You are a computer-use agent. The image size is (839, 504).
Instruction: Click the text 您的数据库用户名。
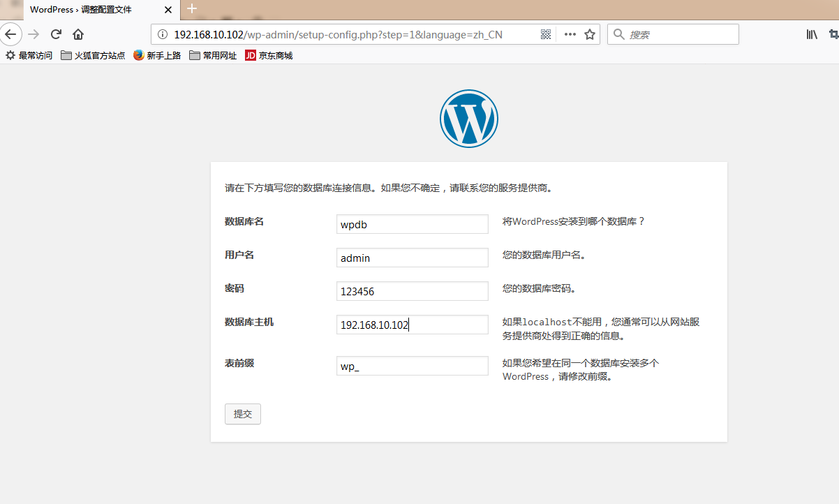point(544,255)
